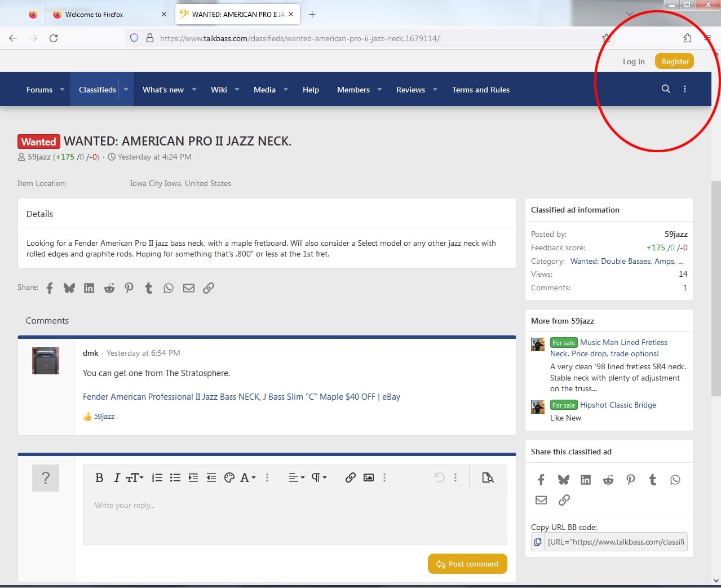Click Facebook icon in Share this classified ad
This screenshot has height=588, width=721.
pos(541,480)
